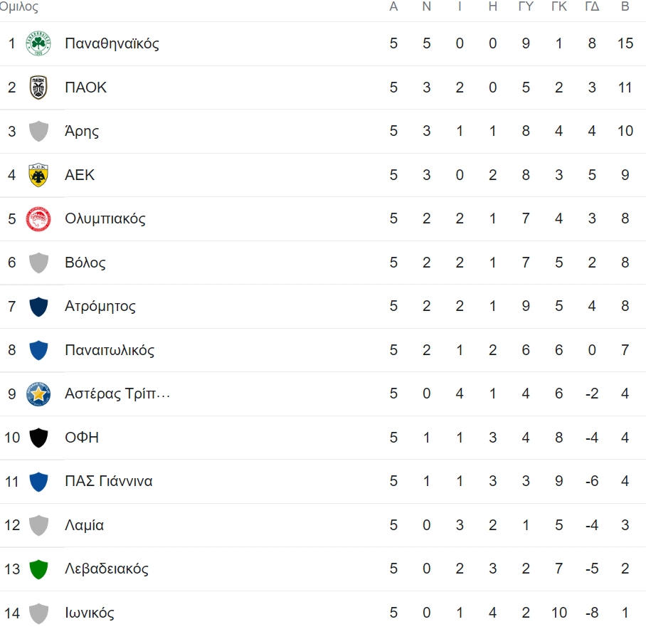646x644 pixels.
Task: Open the ΠΑΣ Γιάννινα team entry
Action: coord(109,481)
